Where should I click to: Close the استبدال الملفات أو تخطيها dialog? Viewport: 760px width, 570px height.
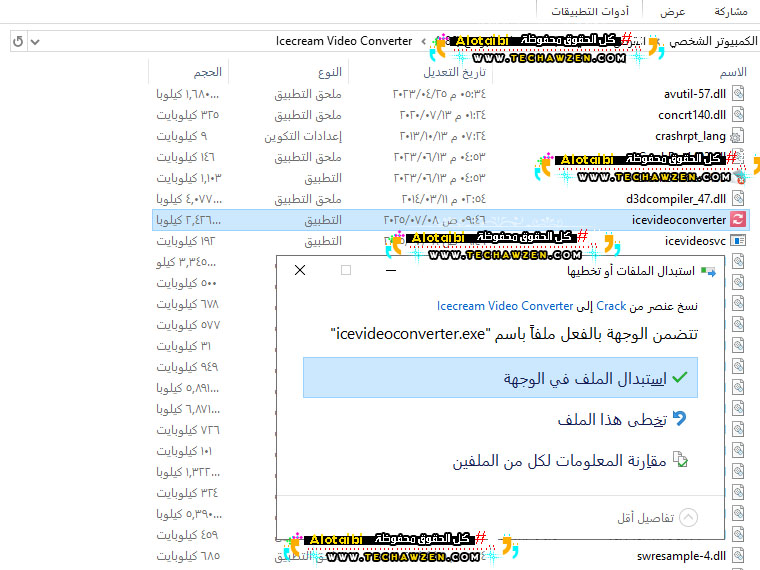coord(300,270)
